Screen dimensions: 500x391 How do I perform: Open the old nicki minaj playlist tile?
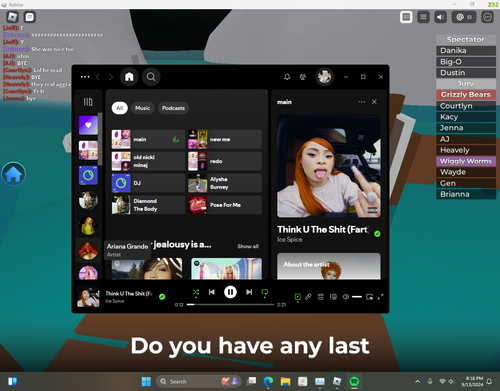(148, 161)
